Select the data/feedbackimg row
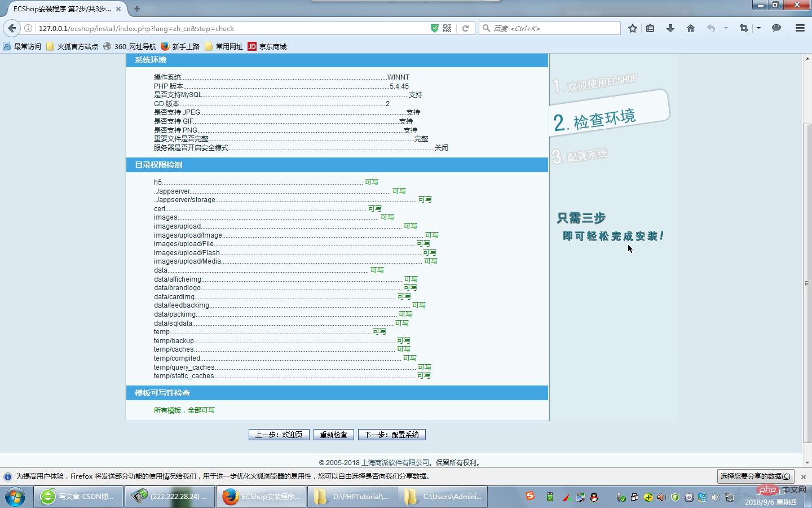 290,305
